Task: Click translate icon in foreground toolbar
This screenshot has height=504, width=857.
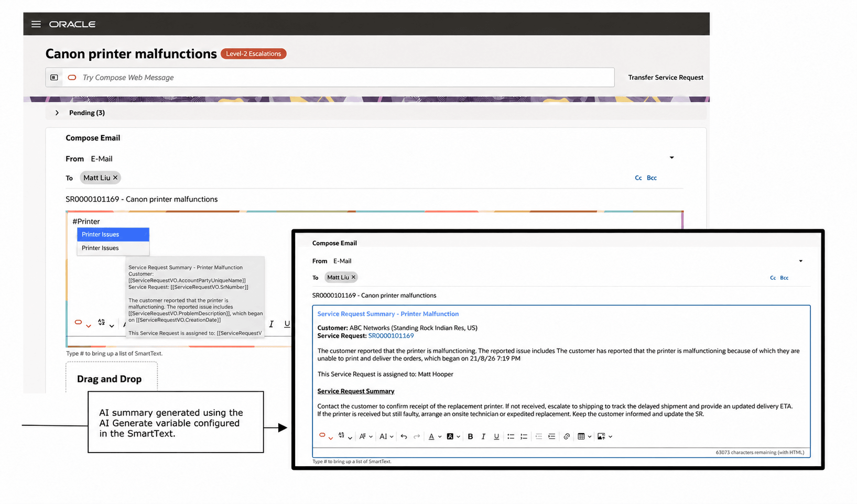Action: click(x=342, y=435)
